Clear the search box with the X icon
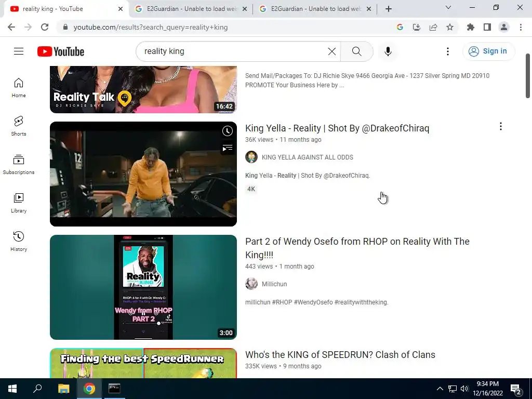This screenshot has height=399, width=532. pos(332,51)
